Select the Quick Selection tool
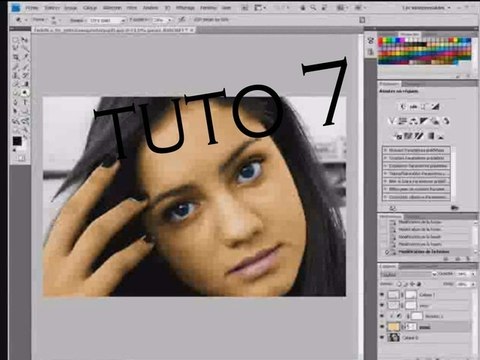Image resolution: width=480 pixels, height=360 pixels. click(x=25, y=49)
